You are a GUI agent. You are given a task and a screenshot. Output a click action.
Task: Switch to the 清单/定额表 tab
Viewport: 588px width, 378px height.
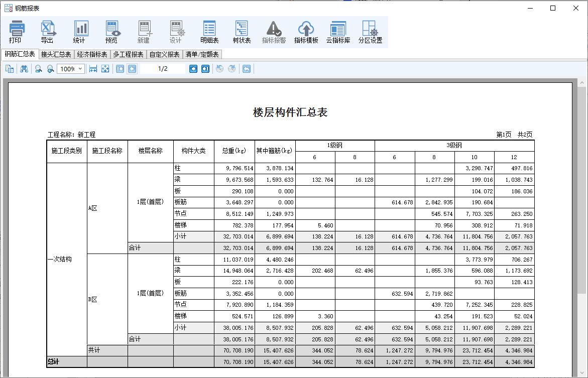(202, 54)
